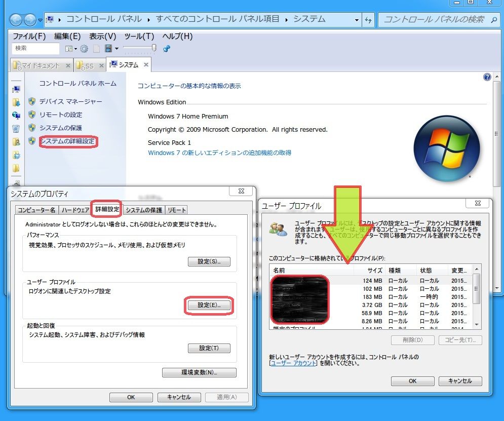Screen dimensions: 504x421
Task: Open the ヘルプ(H) menu
Action: (177, 36)
